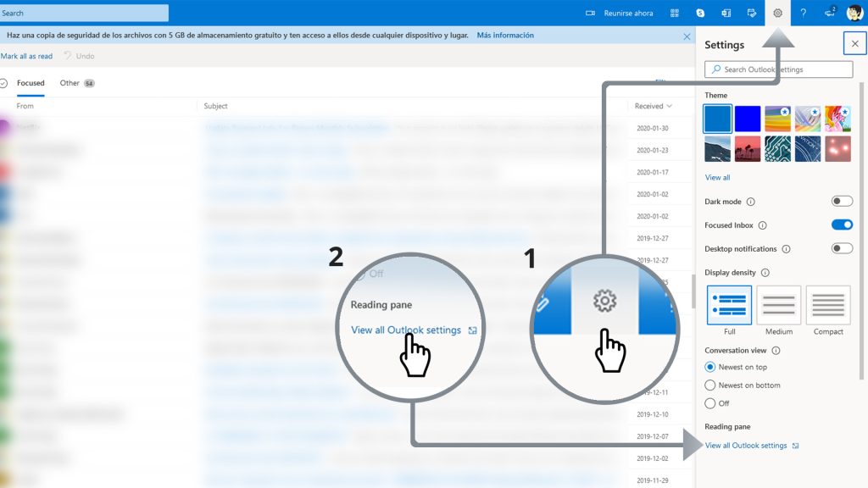Image resolution: width=868 pixels, height=488 pixels.
Task: Click the magnifier icon in Search Outlook settings
Action: click(x=715, y=69)
